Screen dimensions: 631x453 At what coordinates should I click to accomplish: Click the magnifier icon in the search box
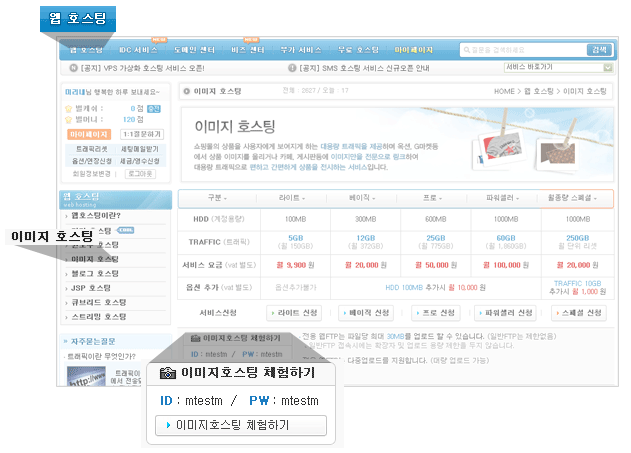coord(467,50)
